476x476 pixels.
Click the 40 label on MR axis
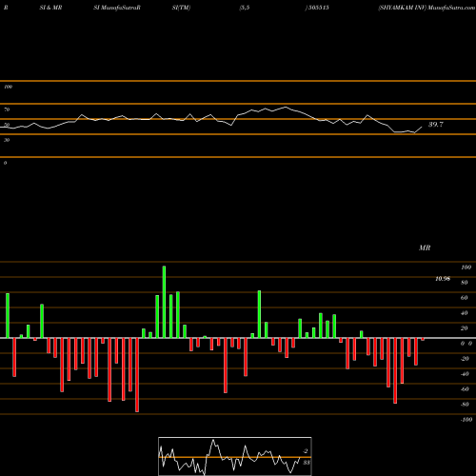[x=465, y=313]
